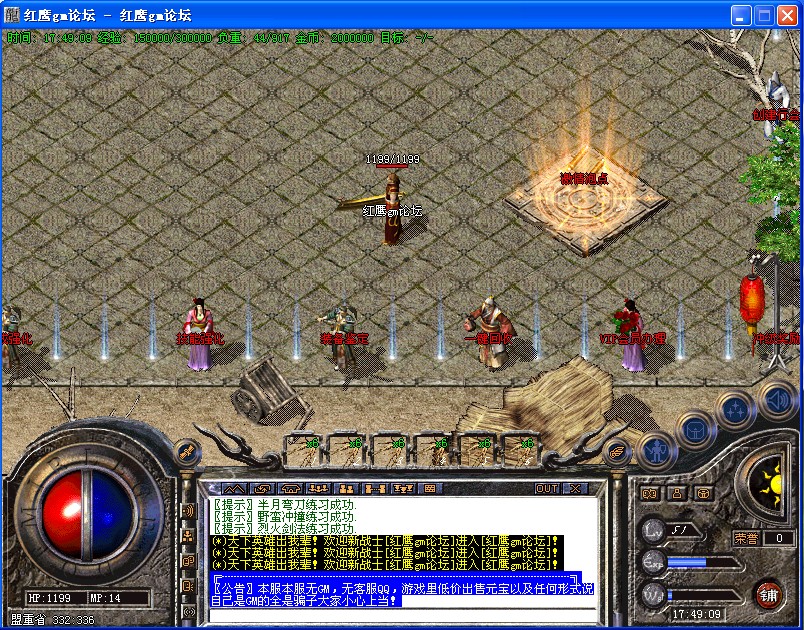Click the three-people group icon in chat toolbar
This screenshot has height=630, width=804.
tap(319, 489)
